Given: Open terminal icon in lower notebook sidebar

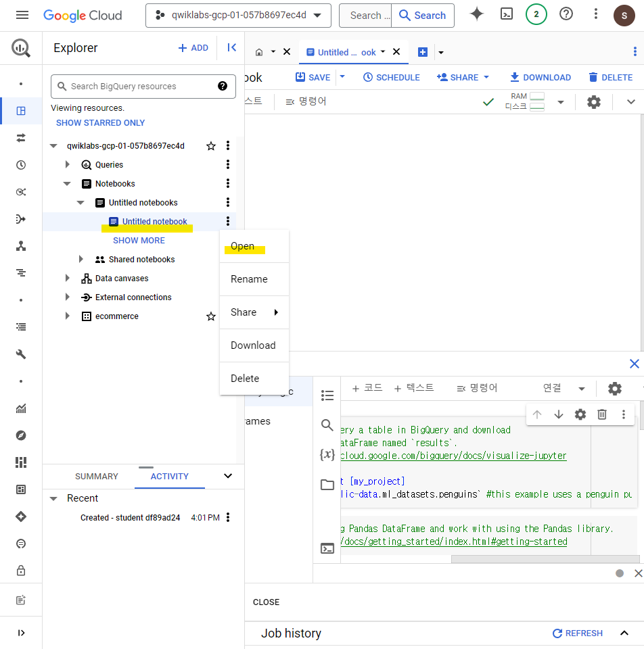Looking at the screenshot, I should click(x=327, y=549).
